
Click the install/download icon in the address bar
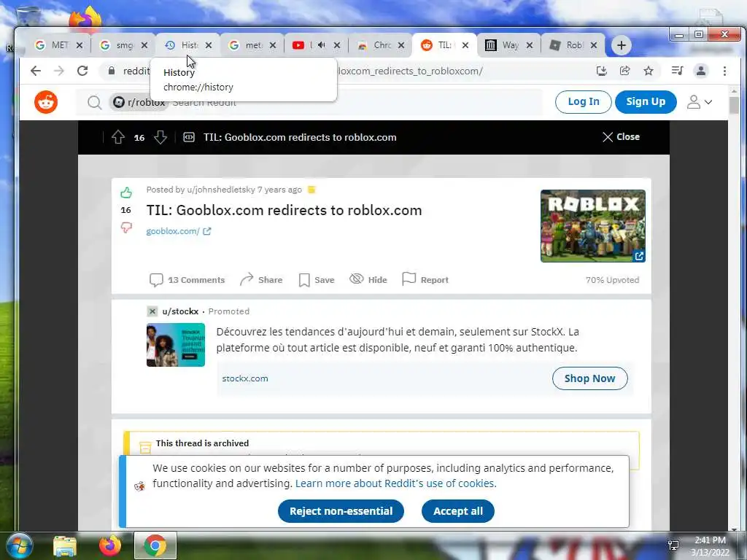click(x=602, y=71)
